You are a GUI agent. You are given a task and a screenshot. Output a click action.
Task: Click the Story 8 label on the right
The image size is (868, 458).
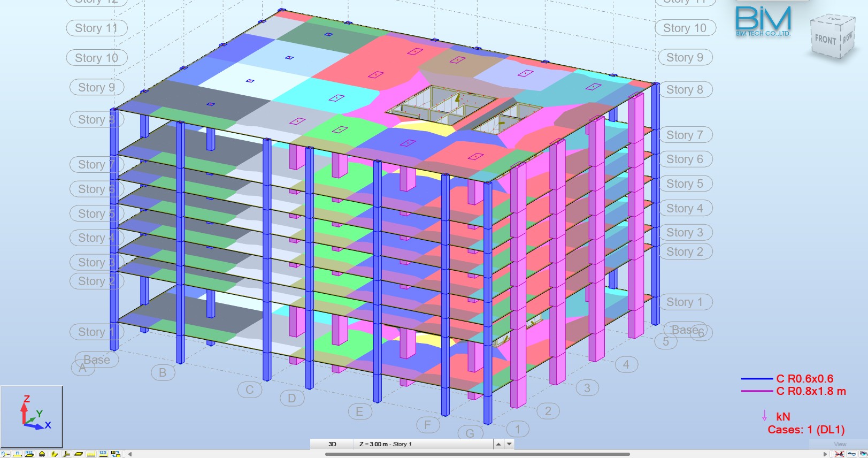685,89
